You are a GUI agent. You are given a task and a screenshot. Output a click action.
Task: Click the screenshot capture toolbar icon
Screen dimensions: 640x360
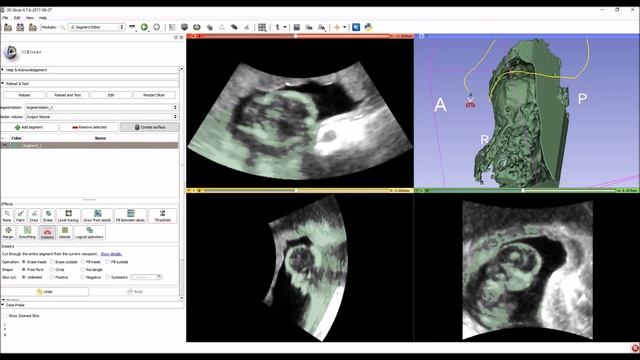[297, 27]
